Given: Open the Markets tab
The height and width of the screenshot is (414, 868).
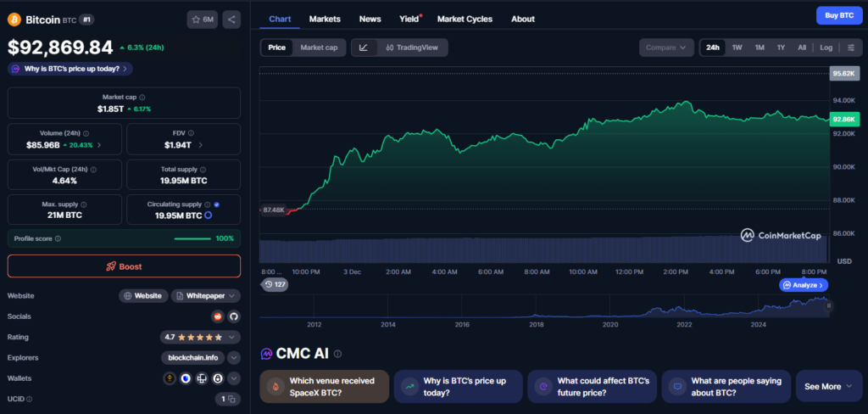Looking at the screenshot, I should (x=325, y=19).
